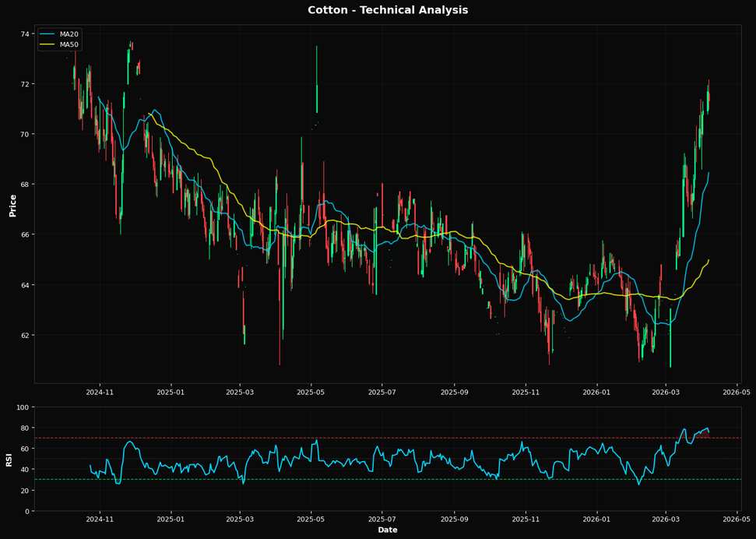This screenshot has height=539, width=756.
Task: Click price axis tick label 70
Action: [26, 134]
